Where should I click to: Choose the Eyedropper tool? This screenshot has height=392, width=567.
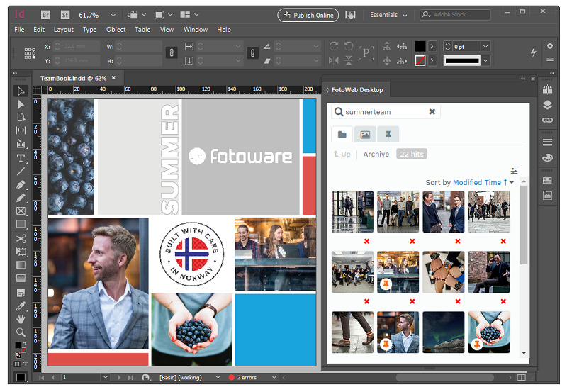[21, 306]
